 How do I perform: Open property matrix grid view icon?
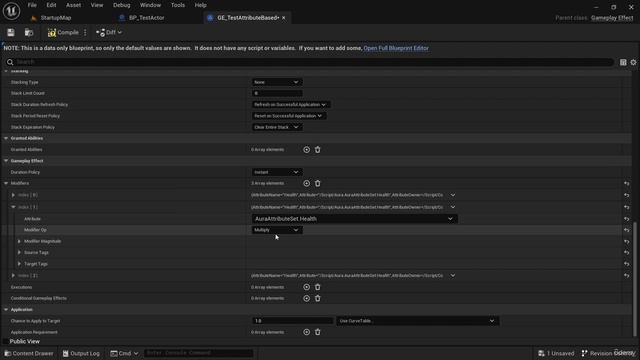click(x=623, y=62)
